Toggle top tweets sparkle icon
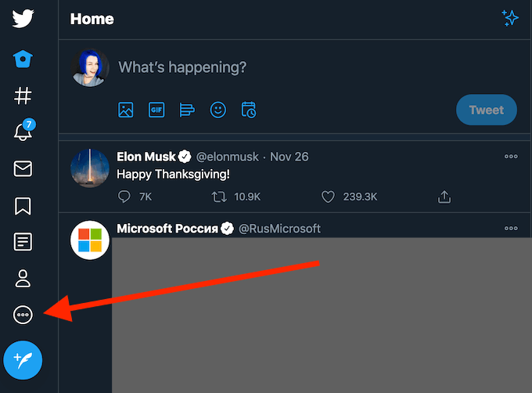Viewport: 532px width, 393px height. coord(510,19)
